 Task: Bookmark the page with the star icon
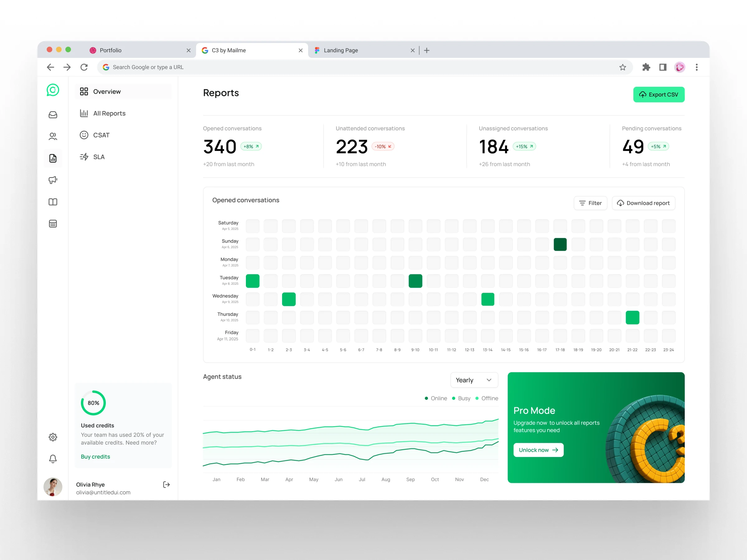point(623,67)
